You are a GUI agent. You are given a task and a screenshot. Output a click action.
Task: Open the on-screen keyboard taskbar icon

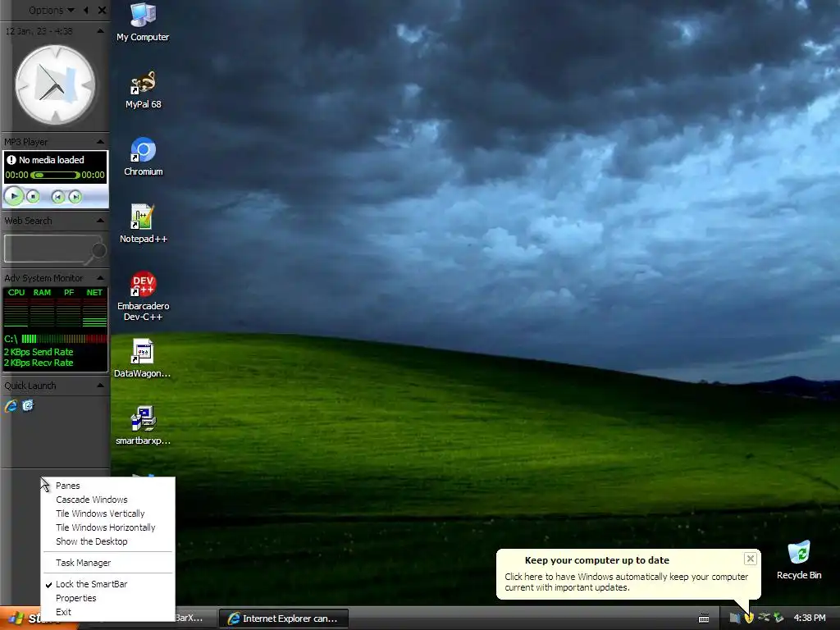[x=704, y=619]
